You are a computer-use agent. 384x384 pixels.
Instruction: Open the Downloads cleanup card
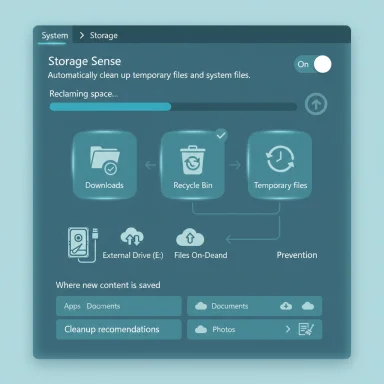pyautogui.click(x=105, y=165)
